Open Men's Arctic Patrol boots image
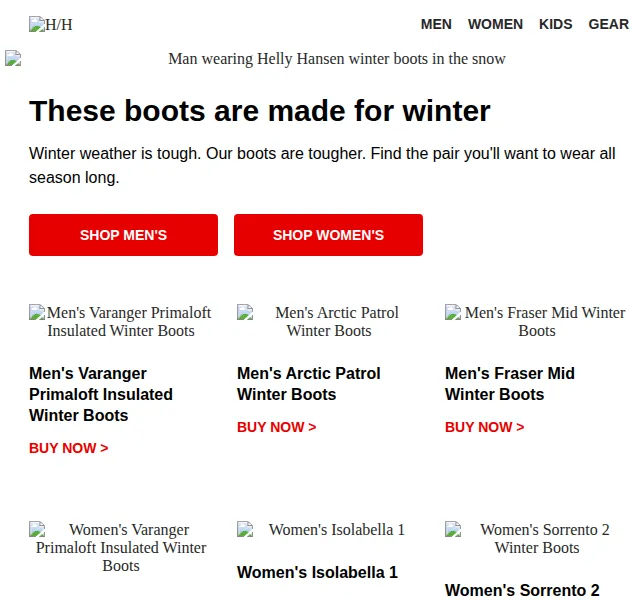The height and width of the screenshot is (600, 640). (329, 322)
